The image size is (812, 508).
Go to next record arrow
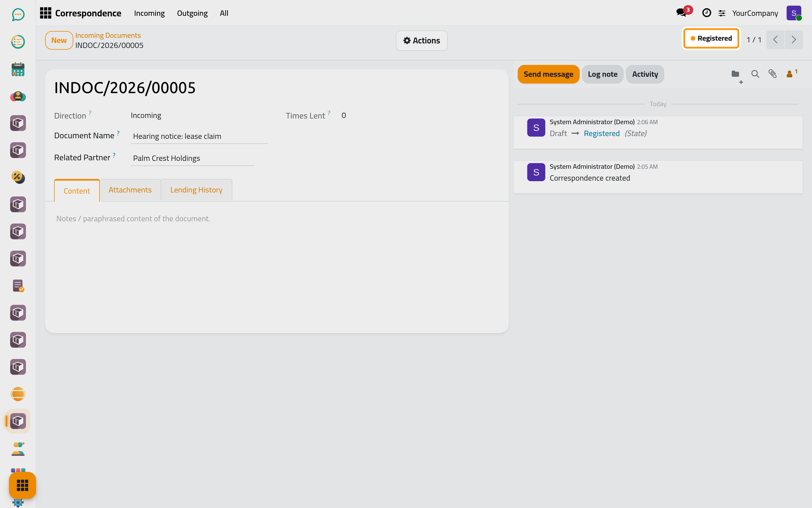click(793, 40)
